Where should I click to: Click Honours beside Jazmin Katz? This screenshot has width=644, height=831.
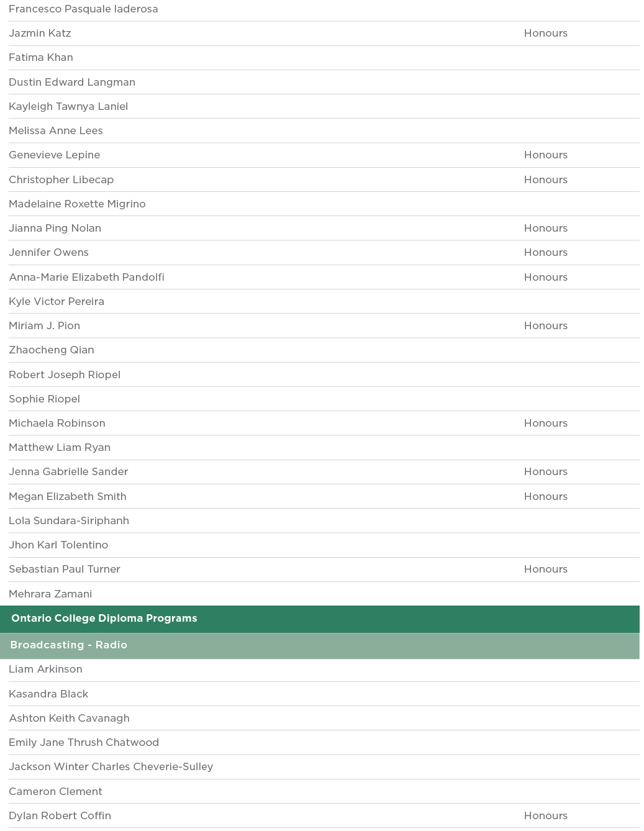coord(545,34)
